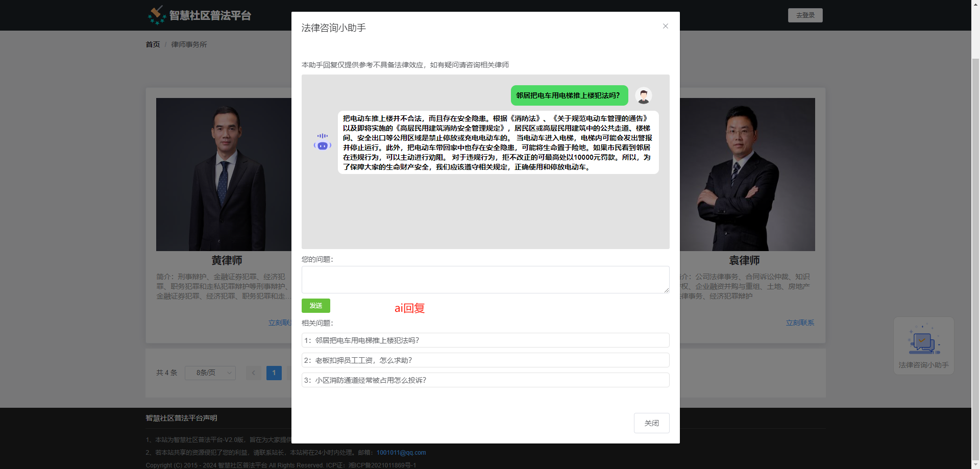Click the gavel logo icon of 智慧社区普法平台
Screen dimensions: 980x469
click(156, 15)
